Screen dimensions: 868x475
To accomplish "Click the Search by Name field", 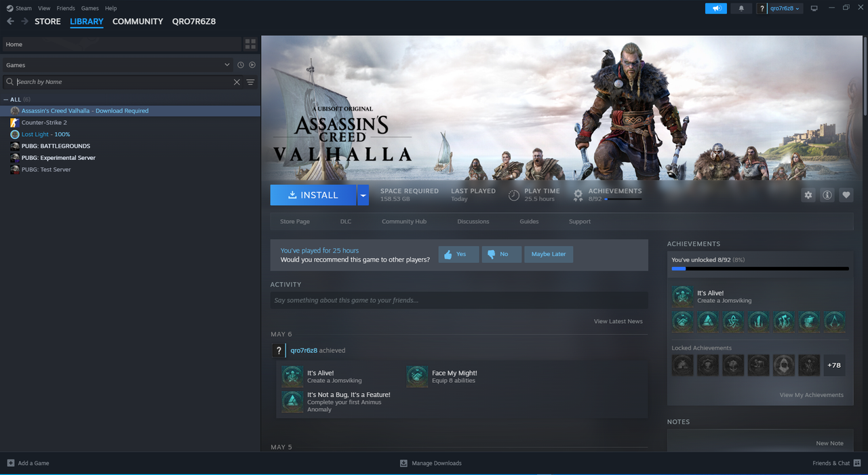I will point(123,82).
